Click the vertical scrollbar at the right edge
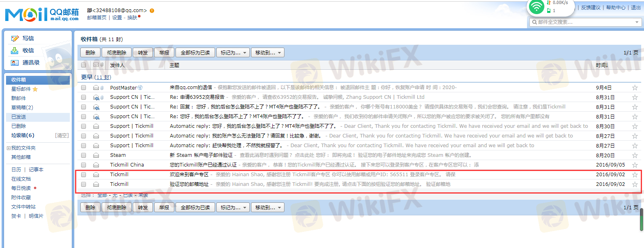The image size is (644, 248). point(641,220)
